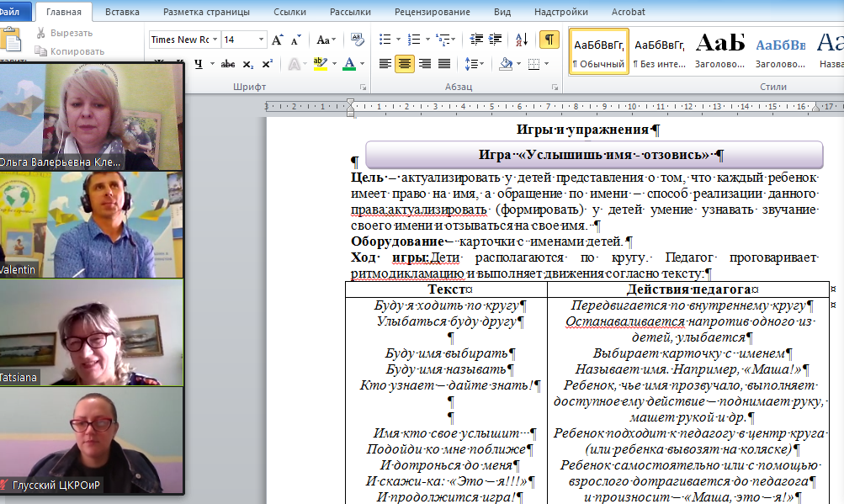Open the Times New Roman font dropdown
This screenshot has height=504, width=844.
(x=215, y=40)
